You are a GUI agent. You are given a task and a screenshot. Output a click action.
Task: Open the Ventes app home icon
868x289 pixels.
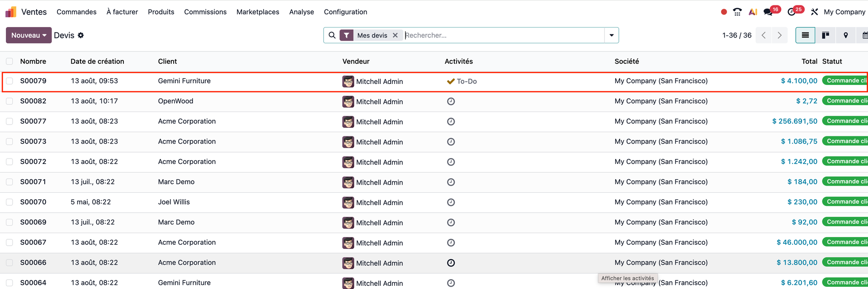click(x=11, y=12)
